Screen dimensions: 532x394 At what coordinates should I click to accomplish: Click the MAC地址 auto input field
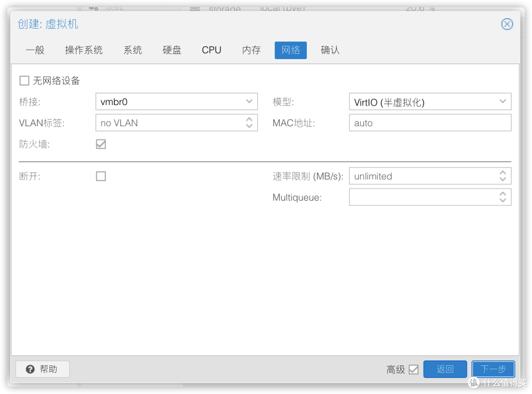point(430,123)
